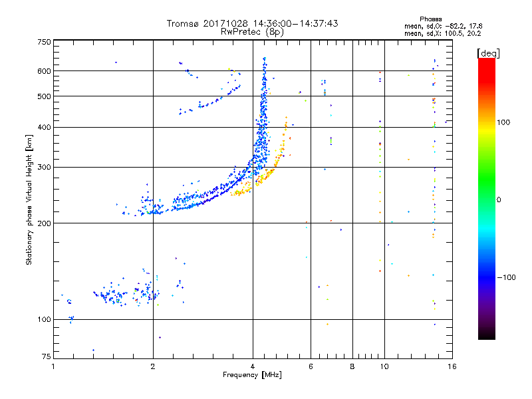Viewport: 532px width, 399px height.
Task: Click the y-axis tick label '200'
Action: coord(44,223)
